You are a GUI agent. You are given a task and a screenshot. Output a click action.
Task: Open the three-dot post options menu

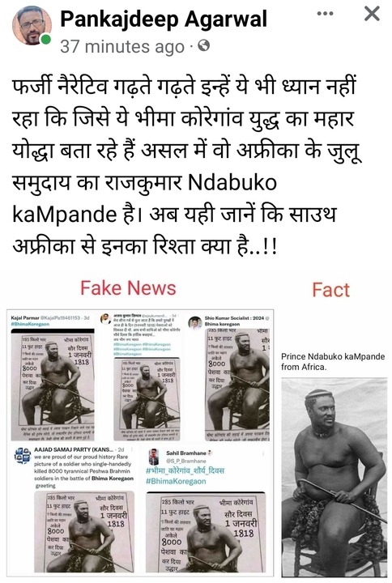(325, 14)
